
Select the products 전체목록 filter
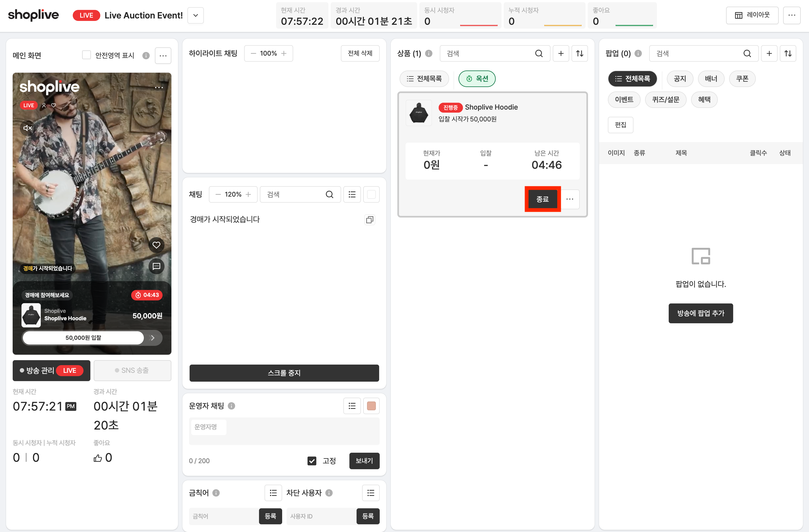click(x=424, y=78)
